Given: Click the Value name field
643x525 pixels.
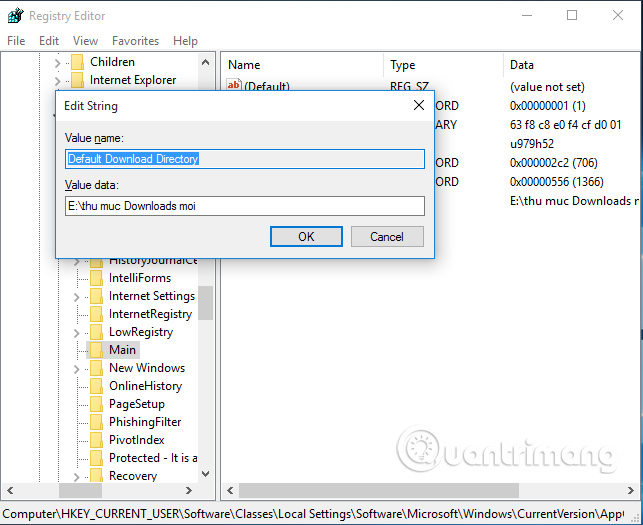Looking at the screenshot, I should (x=245, y=159).
